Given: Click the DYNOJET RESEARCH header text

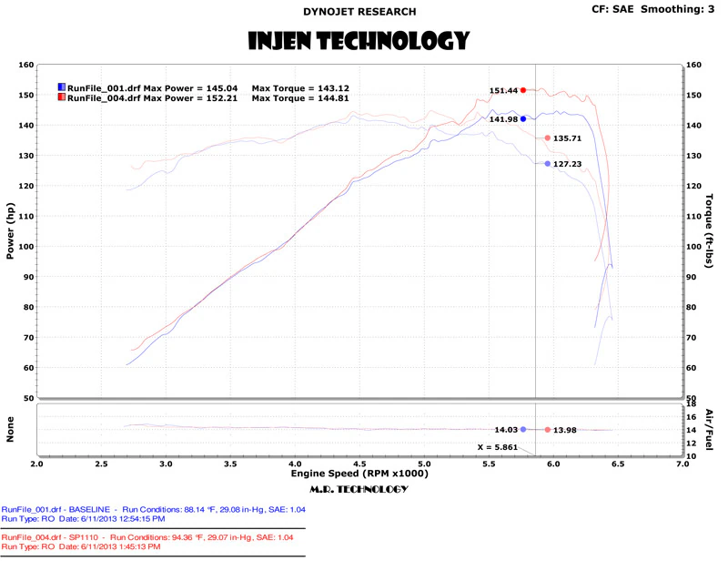Looking at the screenshot, I should tap(359, 12).
